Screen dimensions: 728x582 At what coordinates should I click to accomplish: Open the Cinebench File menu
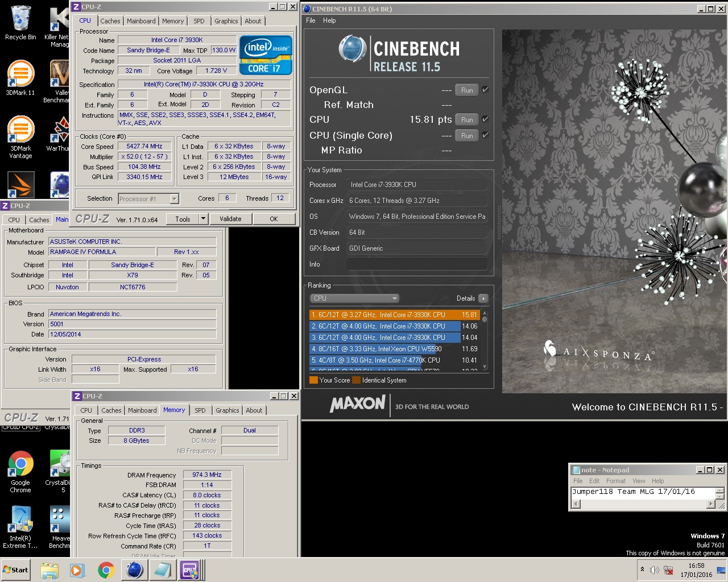(x=311, y=20)
